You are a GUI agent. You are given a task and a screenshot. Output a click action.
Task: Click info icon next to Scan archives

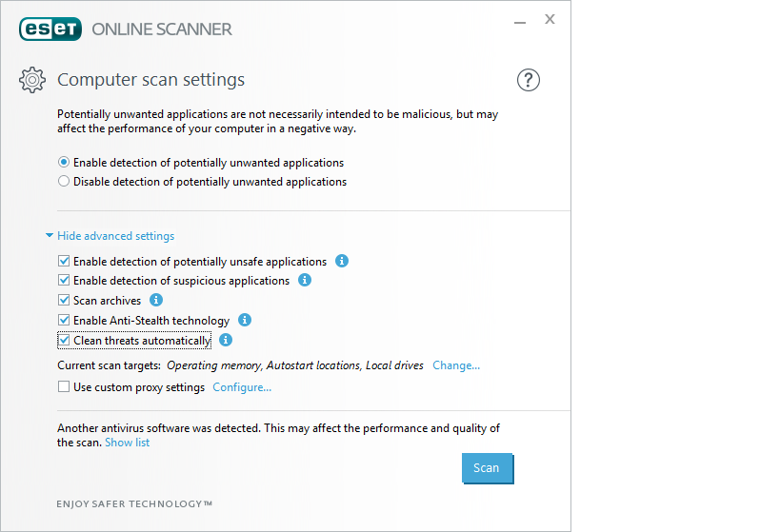(156, 300)
